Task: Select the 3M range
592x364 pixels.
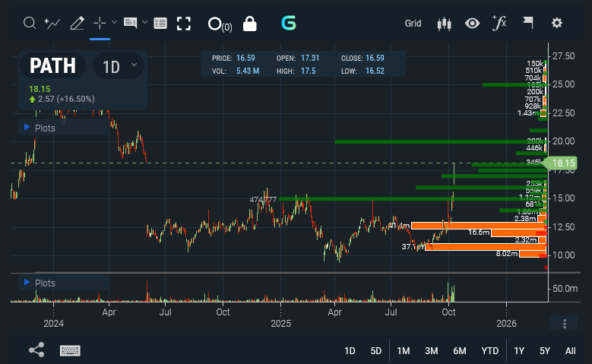Action: click(431, 351)
